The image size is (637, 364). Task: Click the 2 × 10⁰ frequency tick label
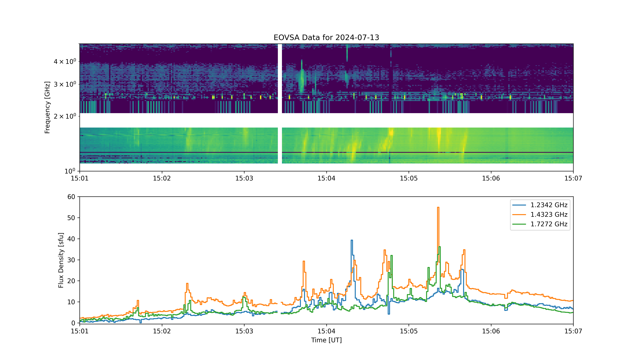point(65,116)
